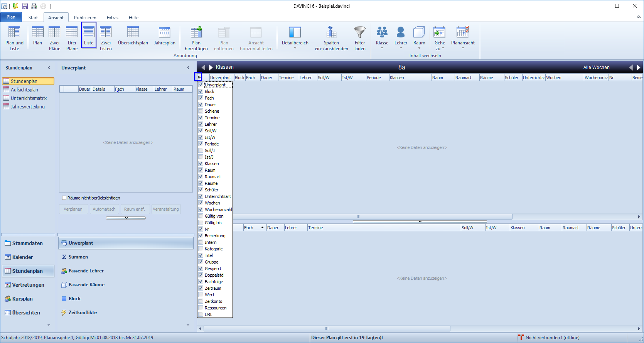Viewport: 644px width, 343px height.
Task: Open the Gehe zu dropdown
Action: (440, 38)
